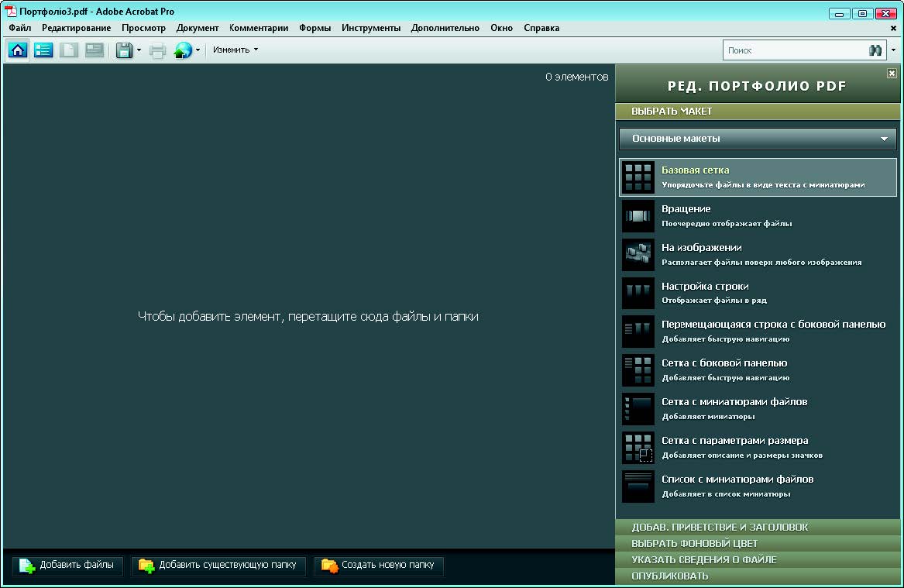Save the portfolio with the floppy icon

pyautogui.click(x=124, y=50)
